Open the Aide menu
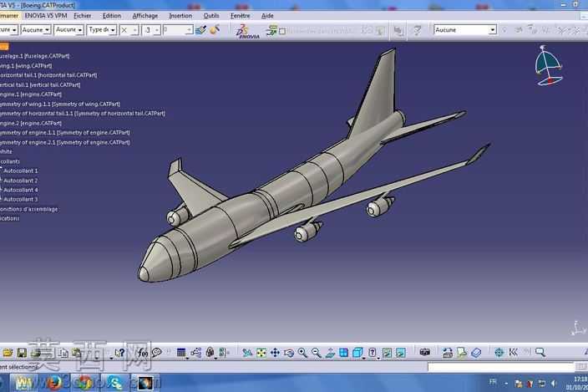The image size is (588, 392). 267,15
